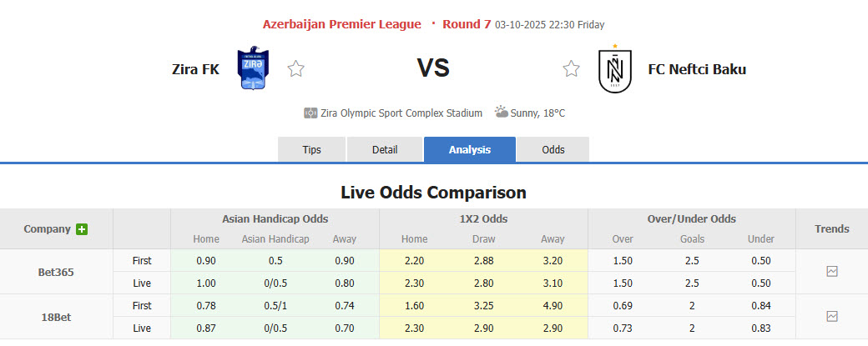Viewport: 868px width, 346px height.
Task: Click the sunny weather icon
Action: (501, 112)
